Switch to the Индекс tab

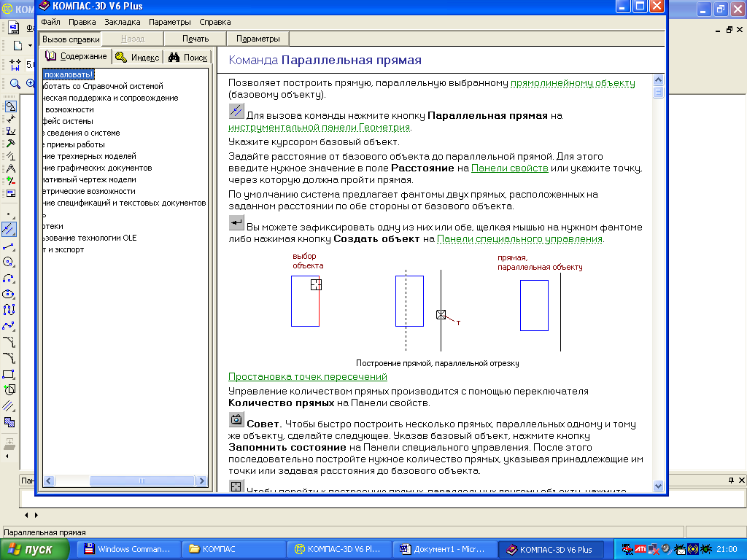(138, 57)
